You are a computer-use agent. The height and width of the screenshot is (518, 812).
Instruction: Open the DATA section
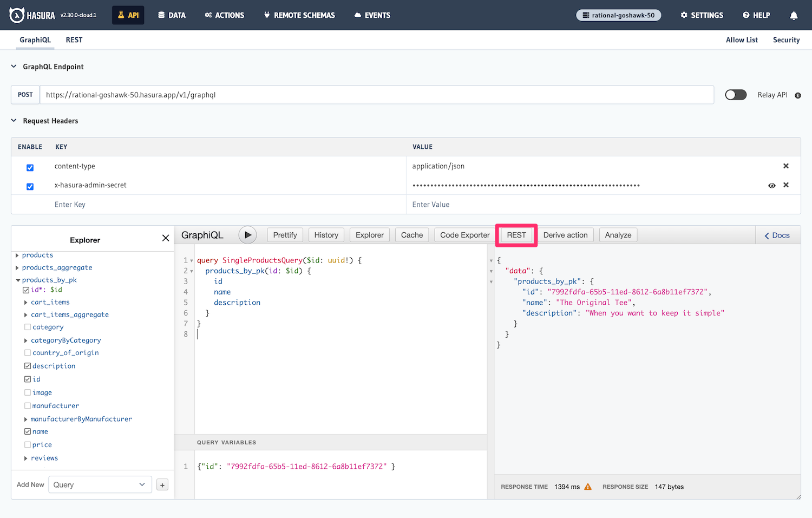(172, 15)
